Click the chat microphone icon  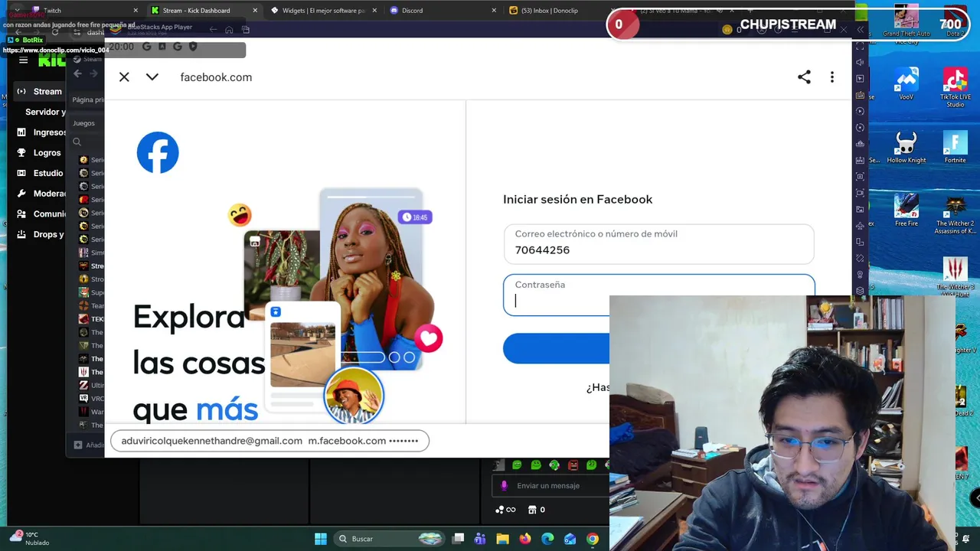(504, 485)
